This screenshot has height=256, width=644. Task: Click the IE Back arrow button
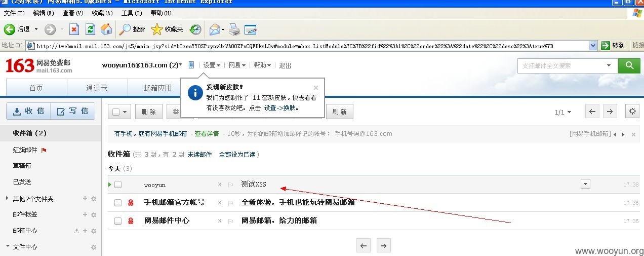tap(10, 29)
